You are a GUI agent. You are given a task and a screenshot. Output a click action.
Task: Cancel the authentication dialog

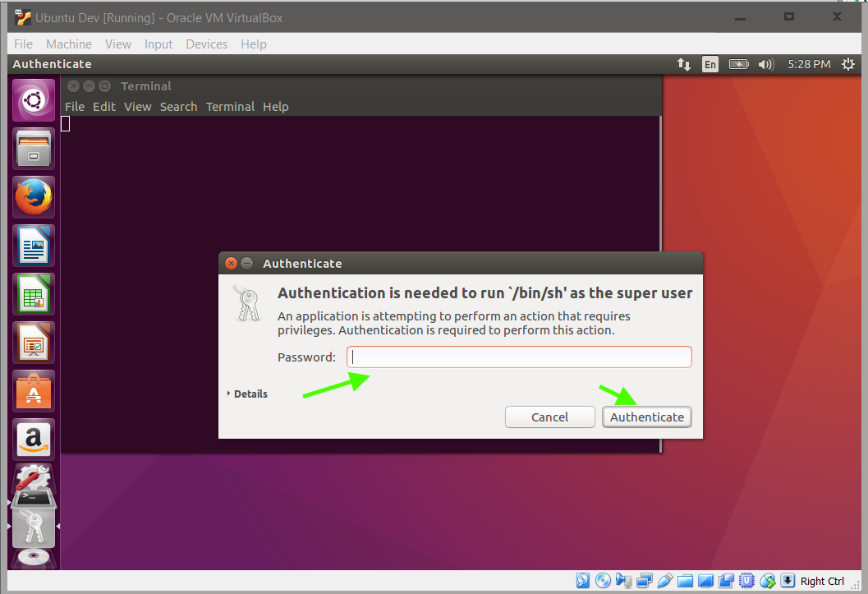point(549,417)
